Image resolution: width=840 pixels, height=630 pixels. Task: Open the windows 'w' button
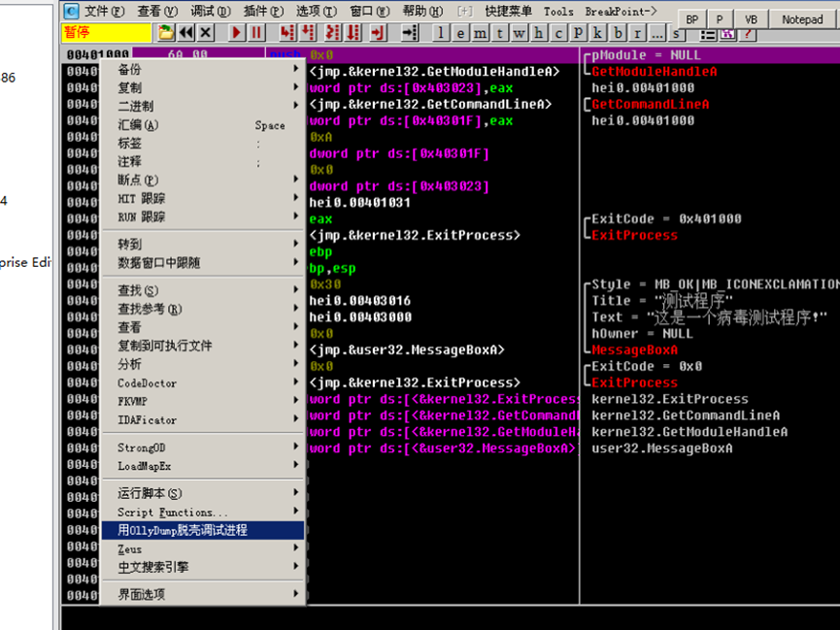[x=520, y=33]
